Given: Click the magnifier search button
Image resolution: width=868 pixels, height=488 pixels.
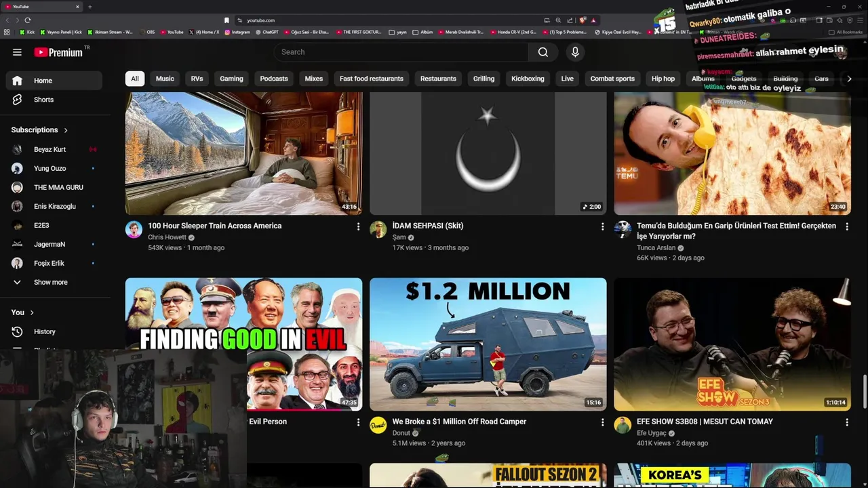Looking at the screenshot, I should [543, 52].
